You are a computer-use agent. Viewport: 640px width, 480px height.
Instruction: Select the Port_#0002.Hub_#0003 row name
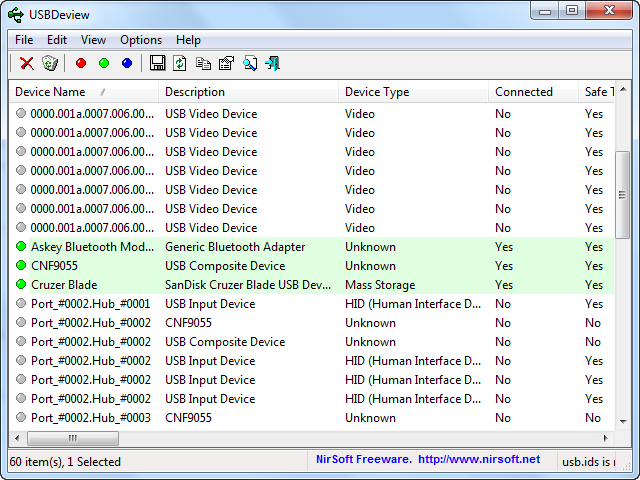tap(91, 418)
